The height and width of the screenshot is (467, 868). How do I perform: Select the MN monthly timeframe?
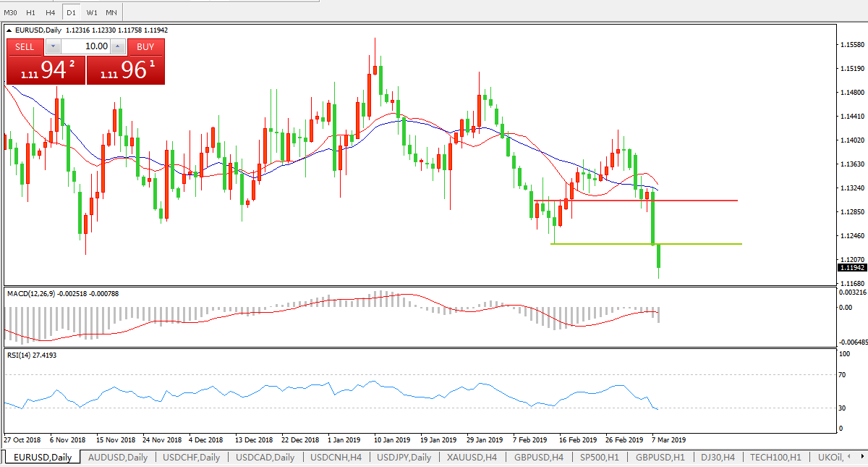pos(111,12)
